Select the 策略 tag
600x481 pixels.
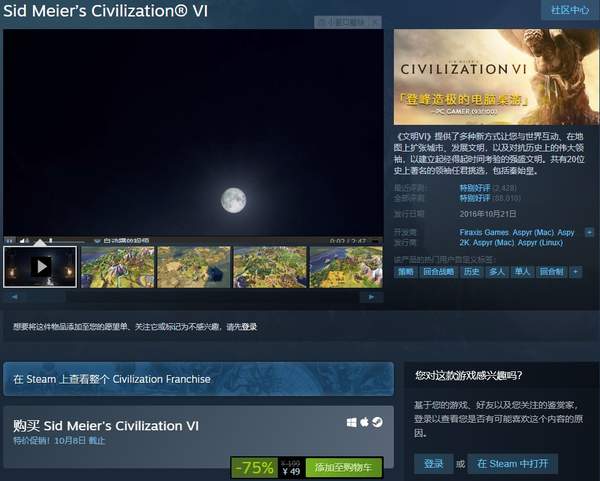(x=406, y=272)
